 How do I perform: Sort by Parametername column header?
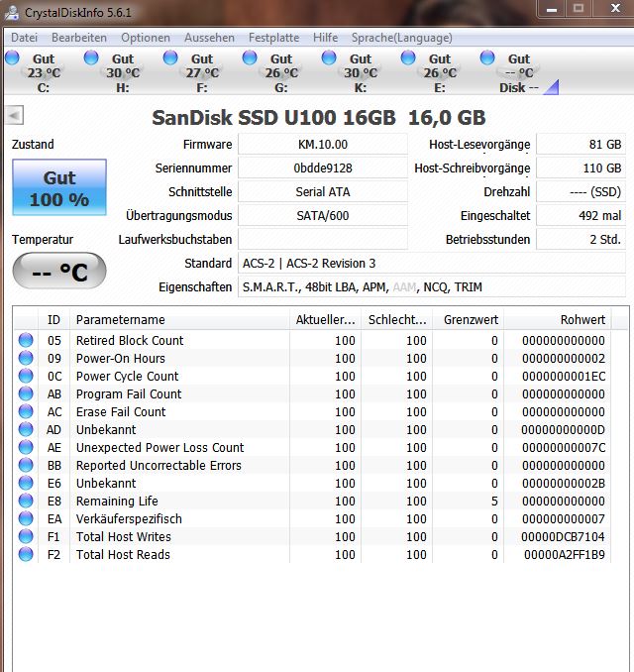point(179,320)
